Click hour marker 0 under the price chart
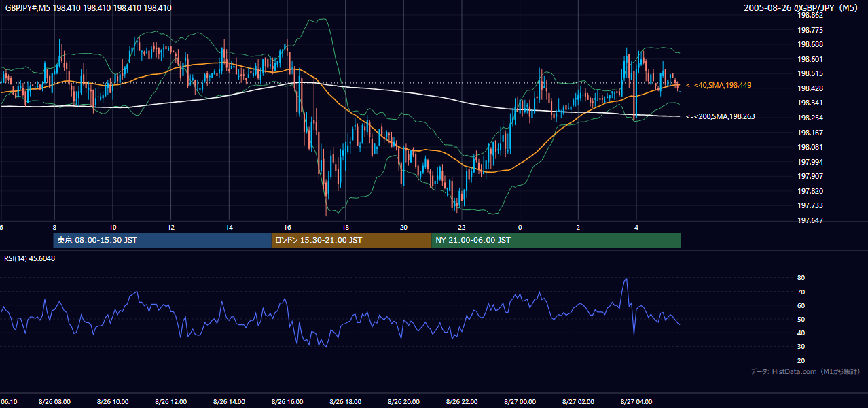 (x=520, y=227)
